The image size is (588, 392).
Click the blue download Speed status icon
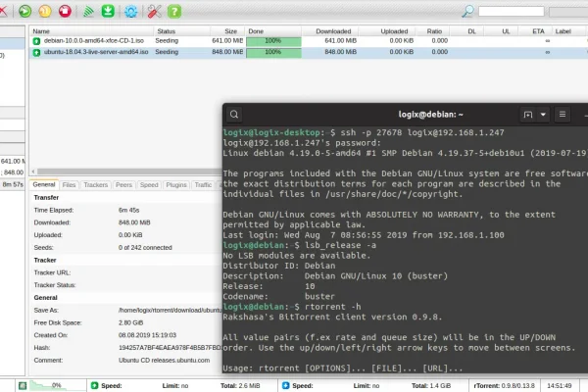(285, 385)
